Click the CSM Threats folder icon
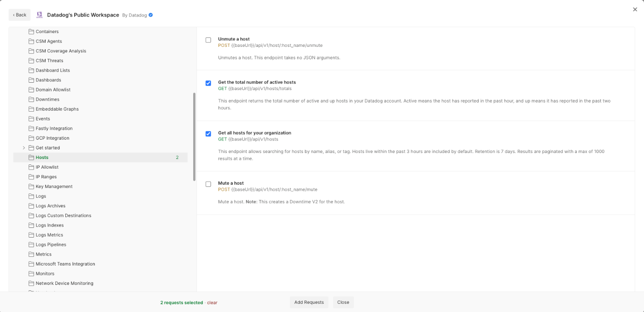The width and height of the screenshot is (644, 312). pyautogui.click(x=31, y=61)
